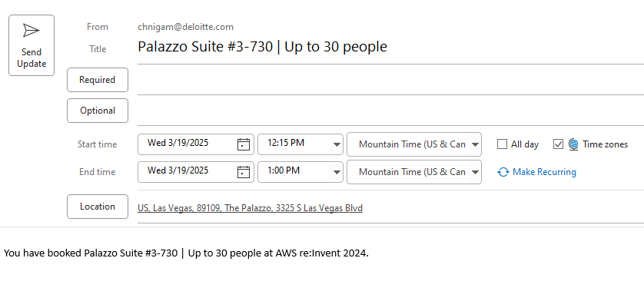This screenshot has height=301, width=644.
Task: Click the Optional attendees button
Action: [x=98, y=111]
